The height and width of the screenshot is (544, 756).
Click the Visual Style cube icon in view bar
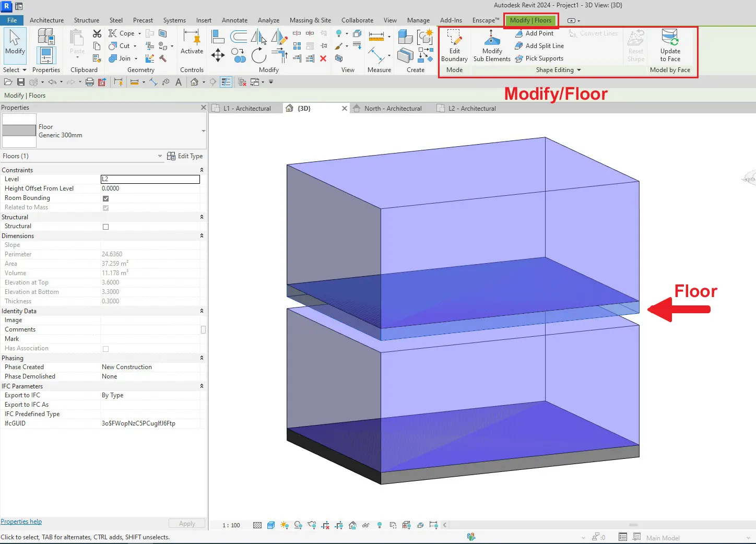(270, 525)
